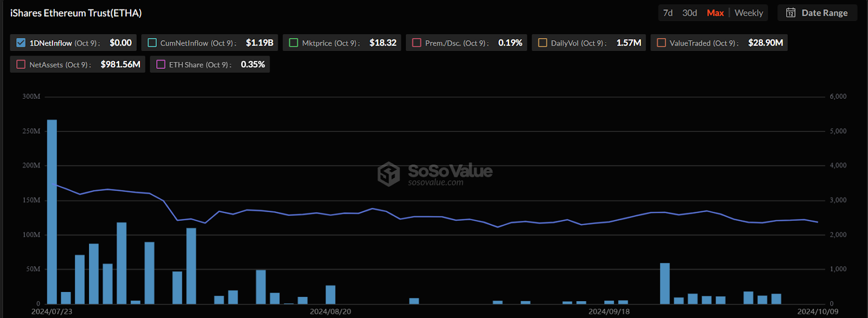Click the tallest bar at 2024/07/23
Image resolution: width=868 pixels, height=318 pixels.
click(52, 212)
